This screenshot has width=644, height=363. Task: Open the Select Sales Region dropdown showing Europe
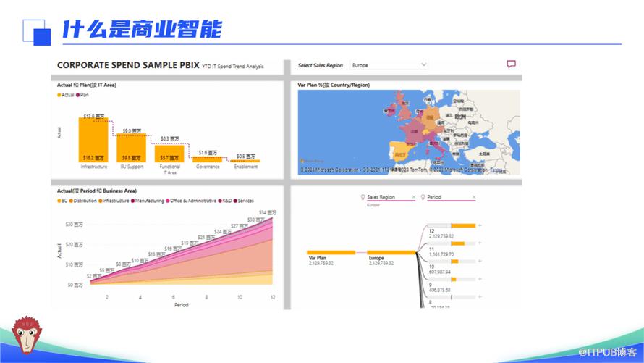click(x=389, y=65)
